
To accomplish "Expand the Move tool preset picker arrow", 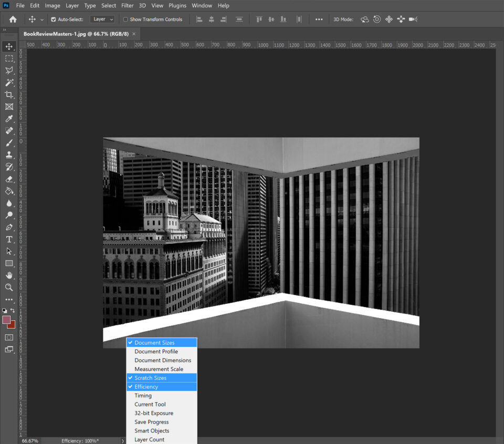I will 42,19.
